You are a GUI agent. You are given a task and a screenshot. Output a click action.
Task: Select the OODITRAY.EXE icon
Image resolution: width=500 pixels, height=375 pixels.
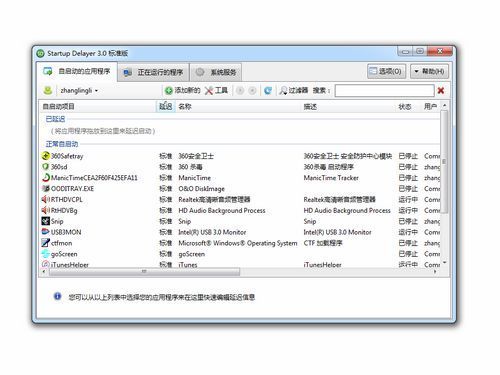[x=45, y=188]
